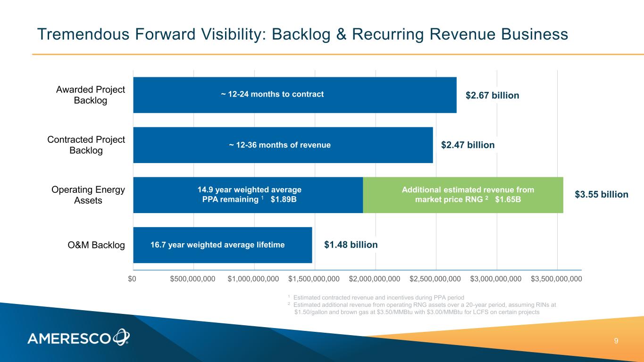Select the Contracted Project Backlog bar
644x362 pixels.
point(283,145)
